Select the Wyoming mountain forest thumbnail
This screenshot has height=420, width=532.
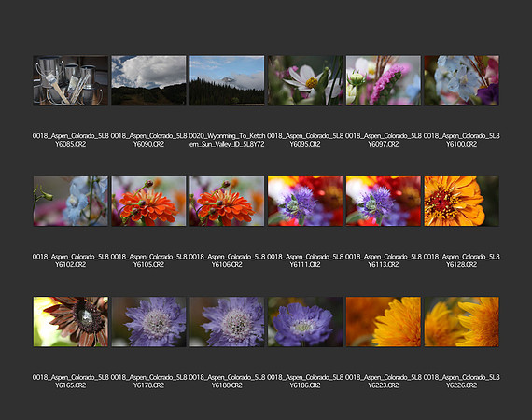click(227, 80)
